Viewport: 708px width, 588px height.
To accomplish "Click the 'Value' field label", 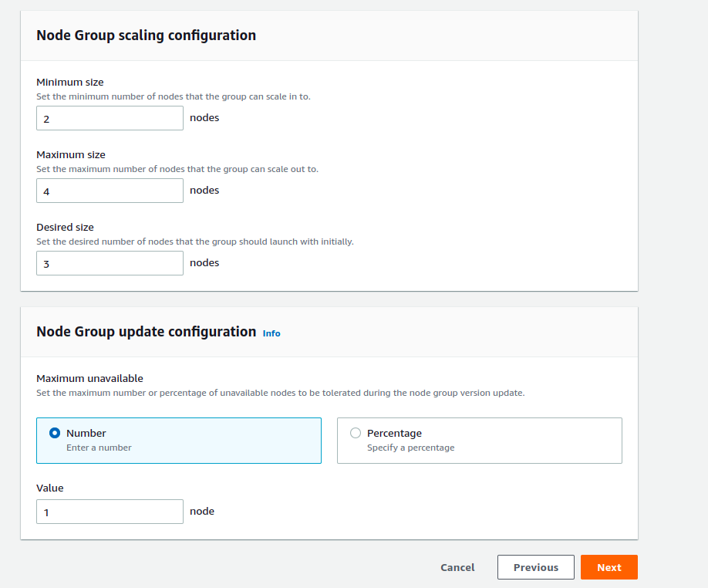I will tap(50, 488).
